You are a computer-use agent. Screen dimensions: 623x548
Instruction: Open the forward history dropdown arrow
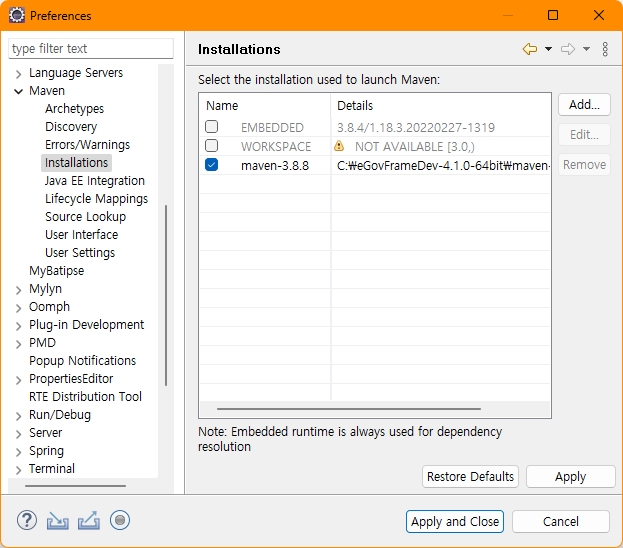click(x=586, y=49)
